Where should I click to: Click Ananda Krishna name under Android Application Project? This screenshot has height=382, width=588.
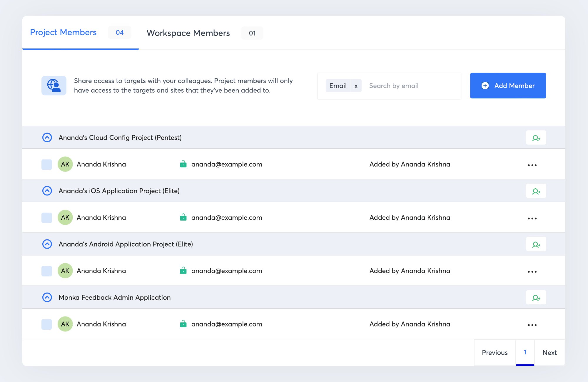(x=101, y=271)
